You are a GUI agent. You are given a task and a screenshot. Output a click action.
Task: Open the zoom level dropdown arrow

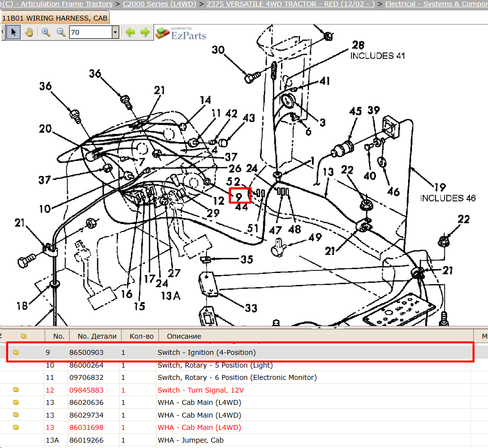point(115,32)
